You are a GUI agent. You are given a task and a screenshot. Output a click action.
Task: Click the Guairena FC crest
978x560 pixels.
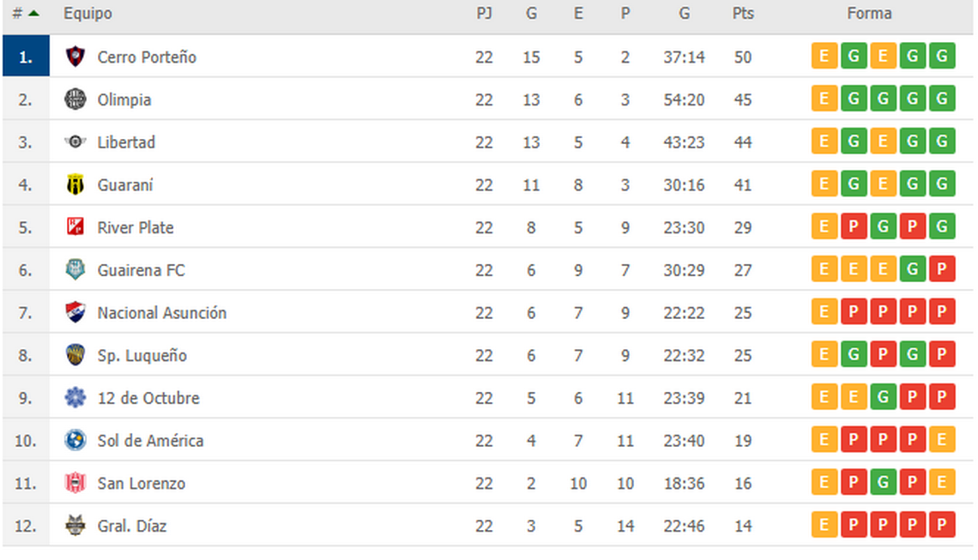pyautogui.click(x=75, y=269)
